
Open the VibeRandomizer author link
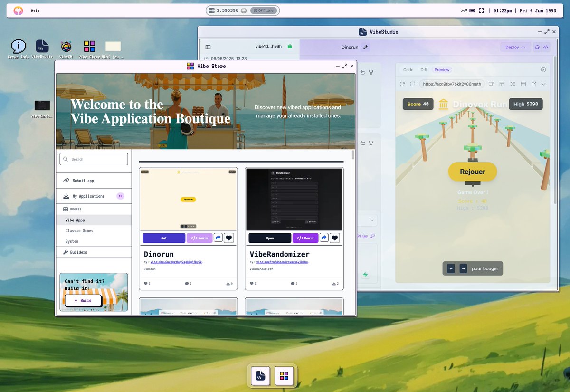point(283,262)
